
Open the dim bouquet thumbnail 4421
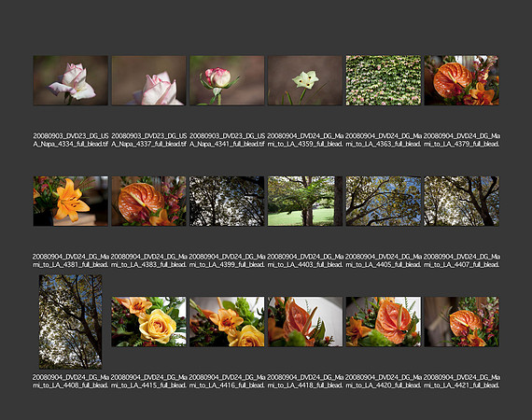point(461,322)
